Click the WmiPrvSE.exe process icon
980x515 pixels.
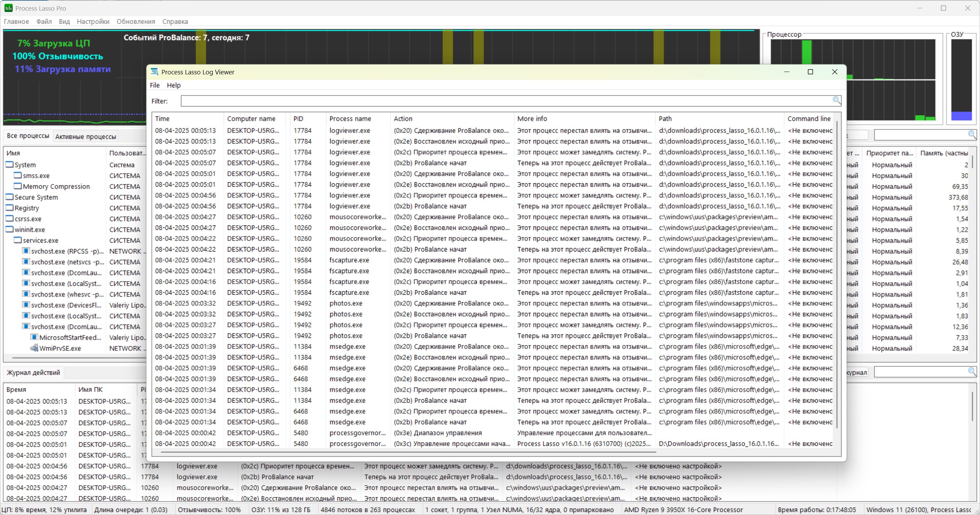pyautogui.click(x=34, y=348)
